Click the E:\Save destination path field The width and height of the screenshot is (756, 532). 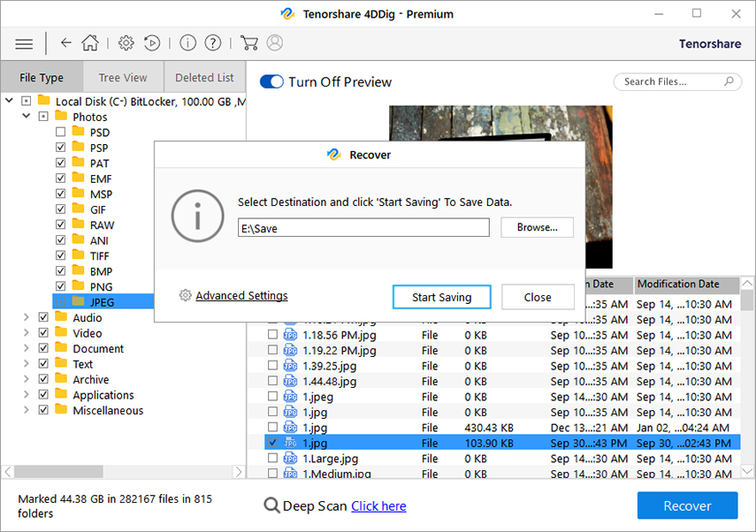(x=363, y=228)
